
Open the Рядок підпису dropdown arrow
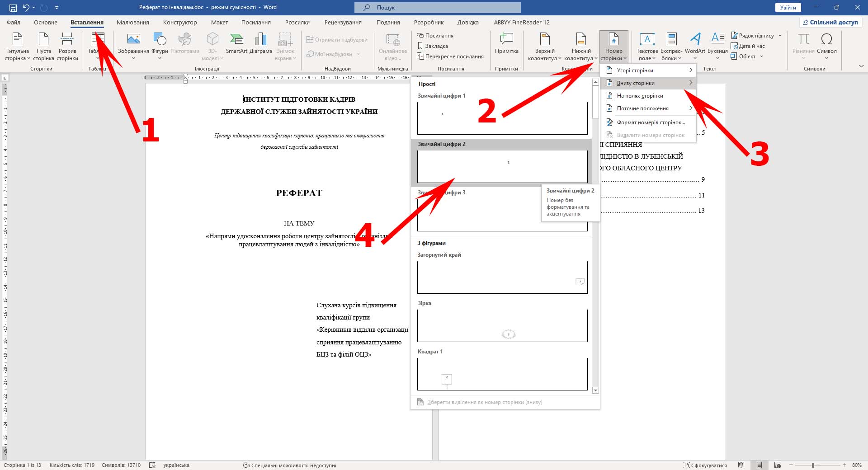click(x=780, y=35)
